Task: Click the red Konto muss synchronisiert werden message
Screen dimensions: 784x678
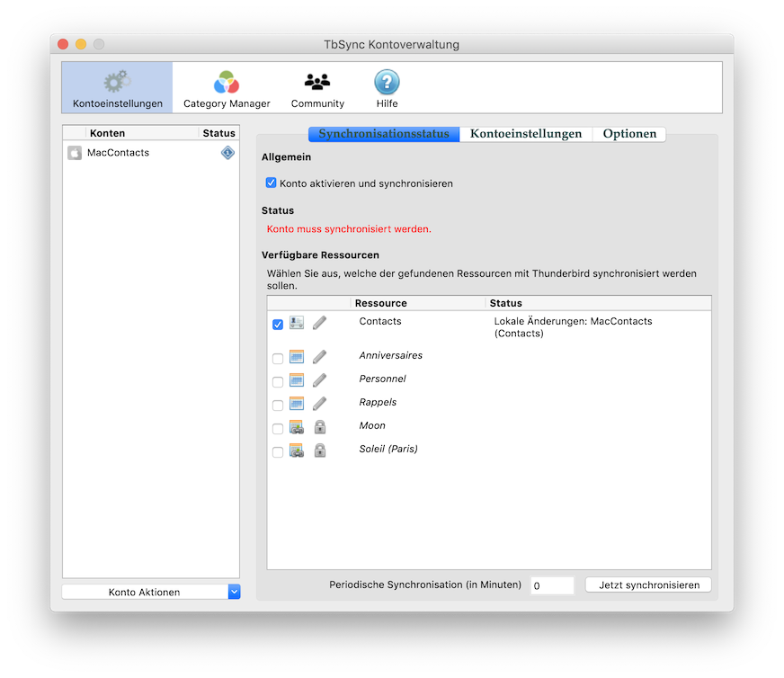Action: tap(349, 229)
